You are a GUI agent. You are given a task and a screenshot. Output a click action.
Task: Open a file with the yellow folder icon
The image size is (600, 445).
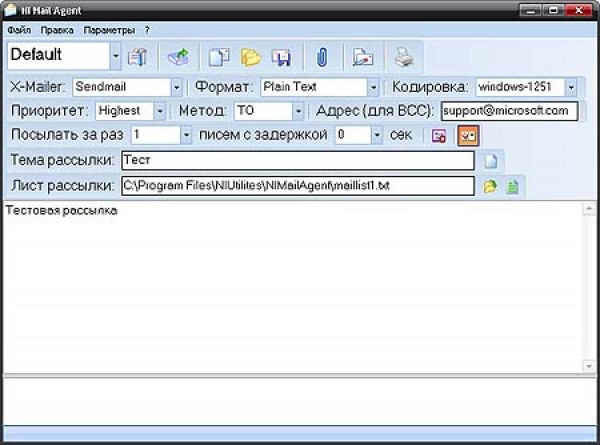251,57
